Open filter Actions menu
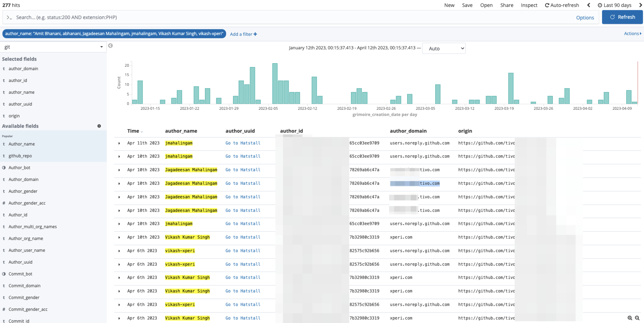Screen dimensions: 644x323 633,34
